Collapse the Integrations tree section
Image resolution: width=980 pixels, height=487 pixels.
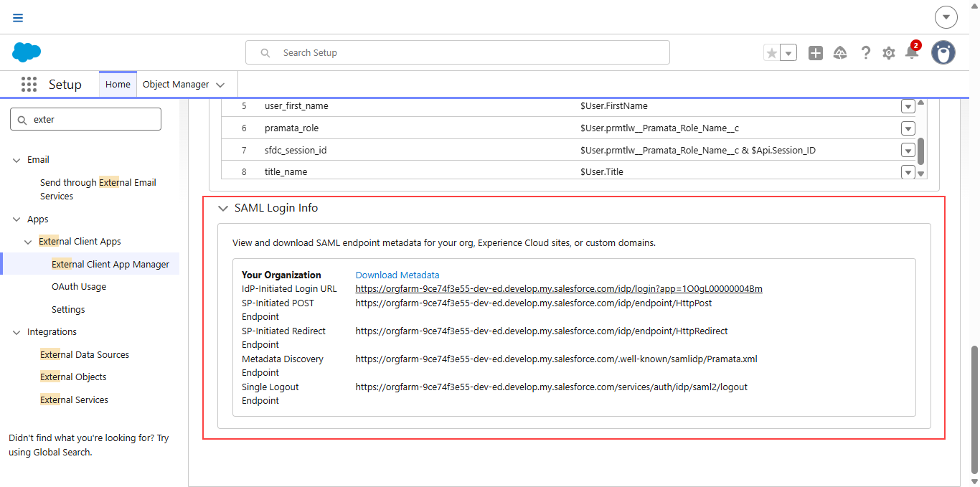[17, 332]
